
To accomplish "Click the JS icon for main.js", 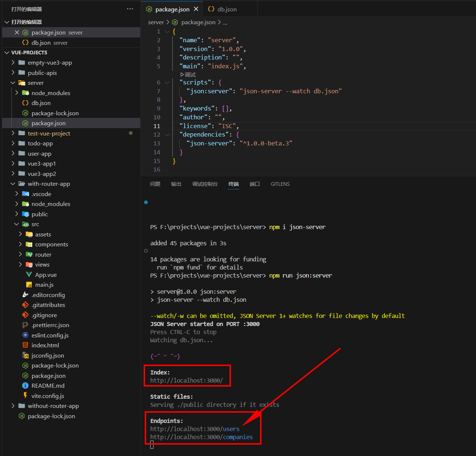I will tap(29, 285).
